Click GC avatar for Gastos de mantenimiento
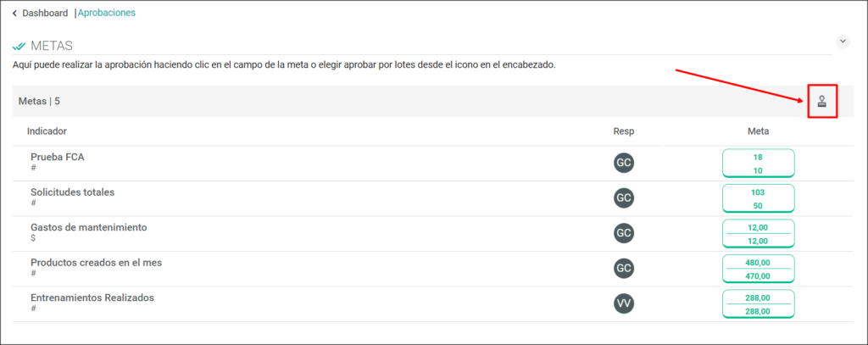Image resolution: width=868 pixels, height=345 pixels. (x=624, y=233)
